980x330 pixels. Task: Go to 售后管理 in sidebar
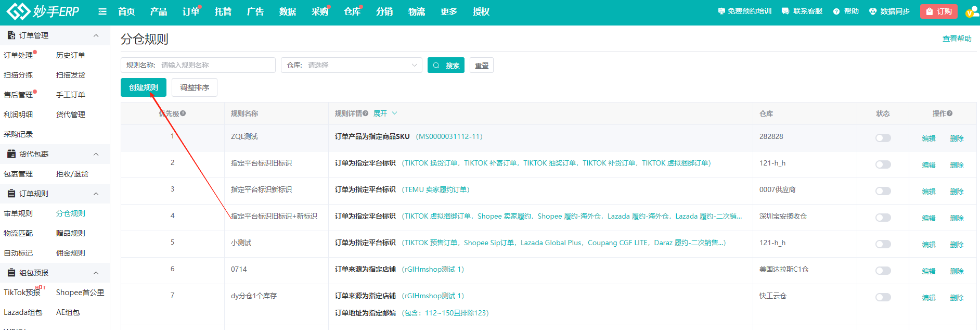point(18,95)
